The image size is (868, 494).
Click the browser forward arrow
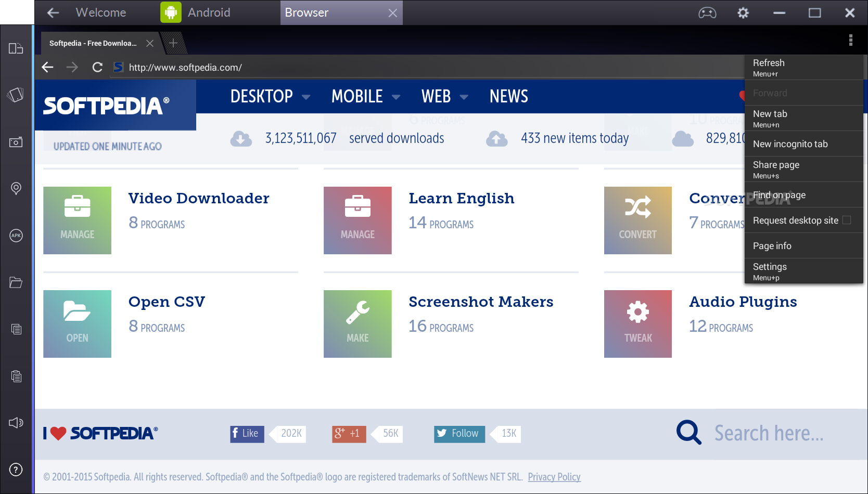(x=72, y=67)
